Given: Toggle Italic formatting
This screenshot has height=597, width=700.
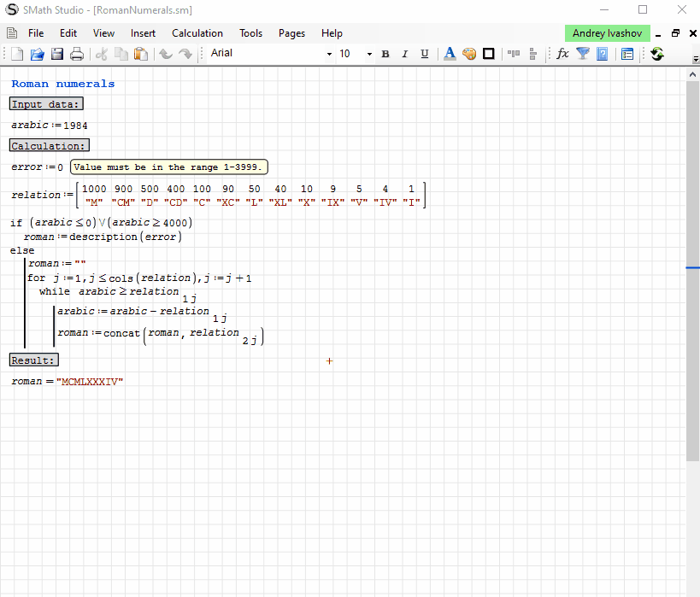Looking at the screenshot, I should [x=403, y=54].
